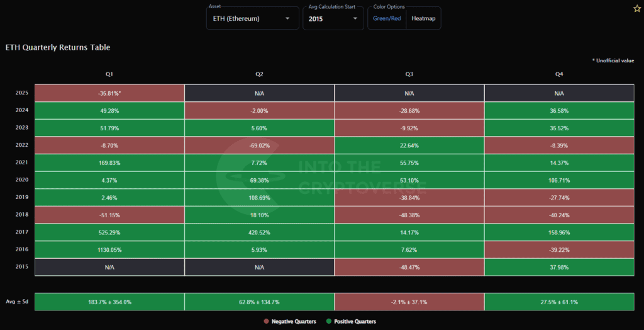Open the Avg Calculation Start dropdown
Viewport: 644px width, 330px height.
333,18
